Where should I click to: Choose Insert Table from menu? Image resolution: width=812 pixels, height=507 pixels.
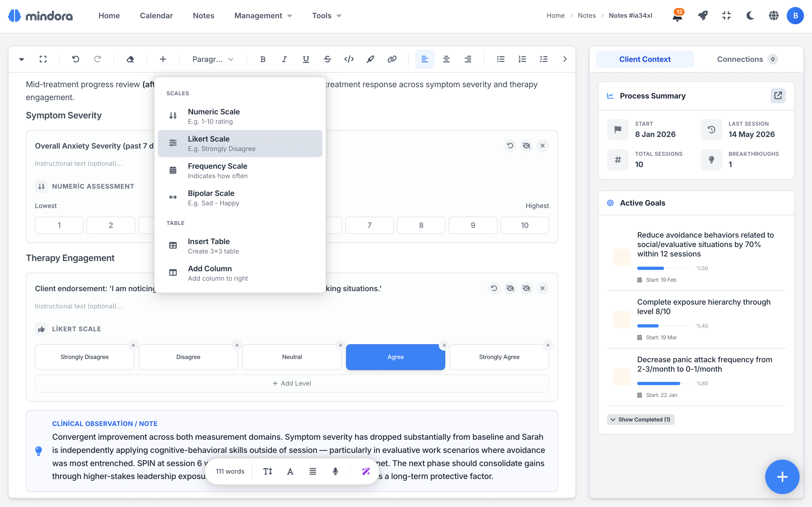[x=240, y=246]
